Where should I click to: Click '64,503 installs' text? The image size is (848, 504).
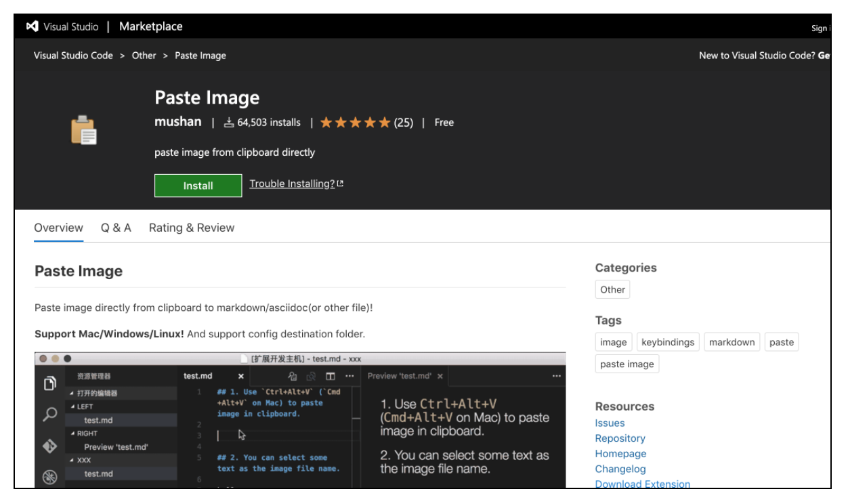(269, 123)
